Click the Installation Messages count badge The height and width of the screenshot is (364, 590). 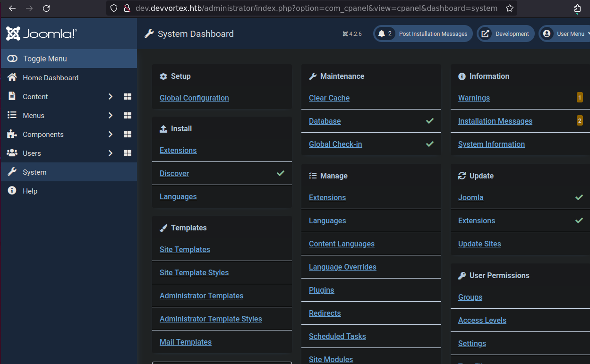click(x=580, y=121)
